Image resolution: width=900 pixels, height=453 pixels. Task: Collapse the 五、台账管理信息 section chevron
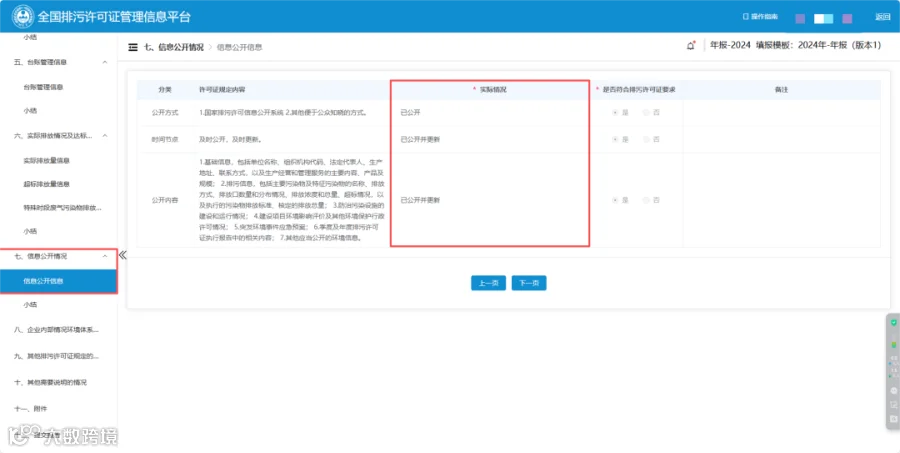click(x=105, y=62)
